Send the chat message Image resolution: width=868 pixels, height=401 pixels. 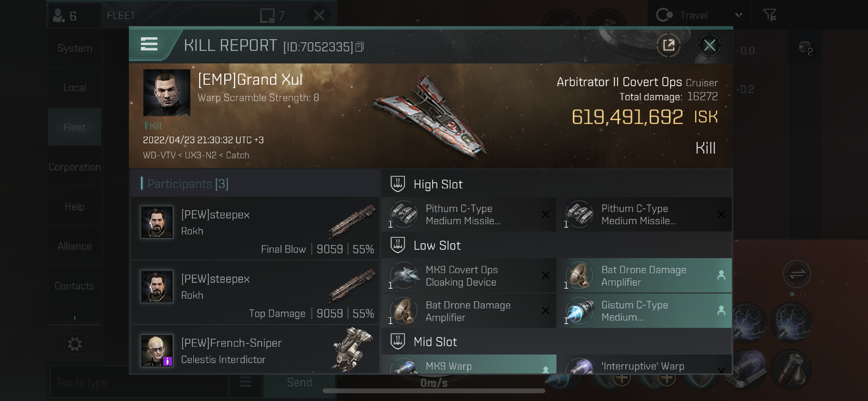click(x=299, y=382)
